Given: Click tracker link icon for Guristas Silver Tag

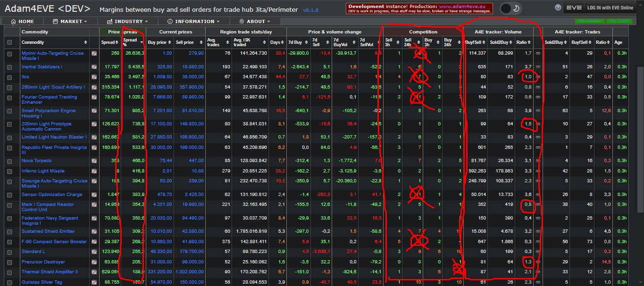Looking at the screenshot, I should (538, 282).
